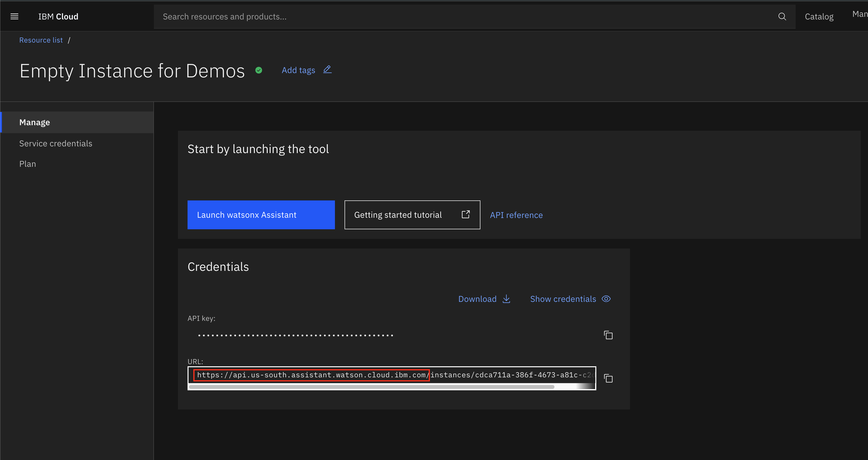Select the Manage sidebar tab
The height and width of the screenshot is (460, 868).
(x=77, y=122)
